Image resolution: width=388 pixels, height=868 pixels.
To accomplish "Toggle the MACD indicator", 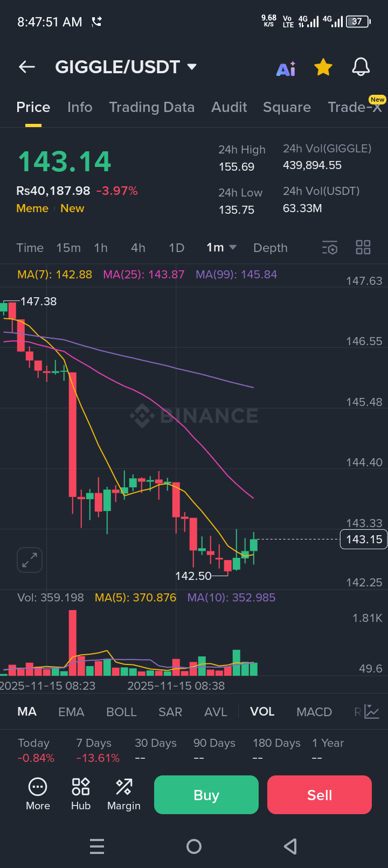I will coord(314,712).
